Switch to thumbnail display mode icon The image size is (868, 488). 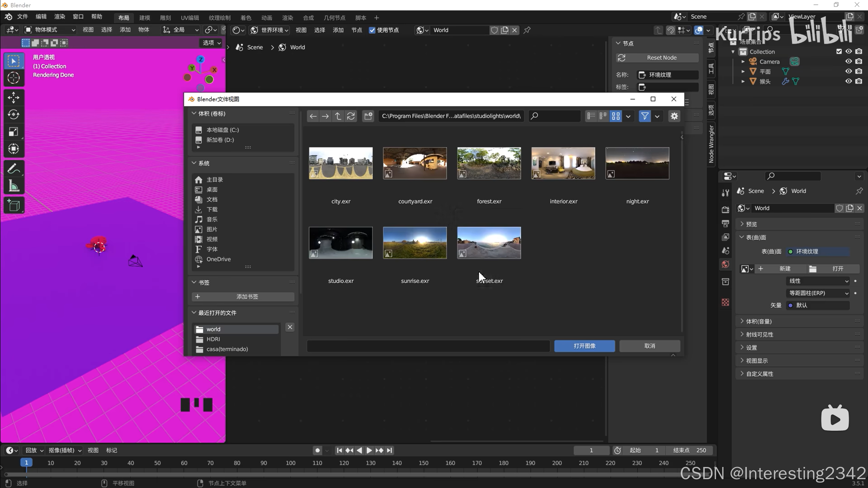616,116
